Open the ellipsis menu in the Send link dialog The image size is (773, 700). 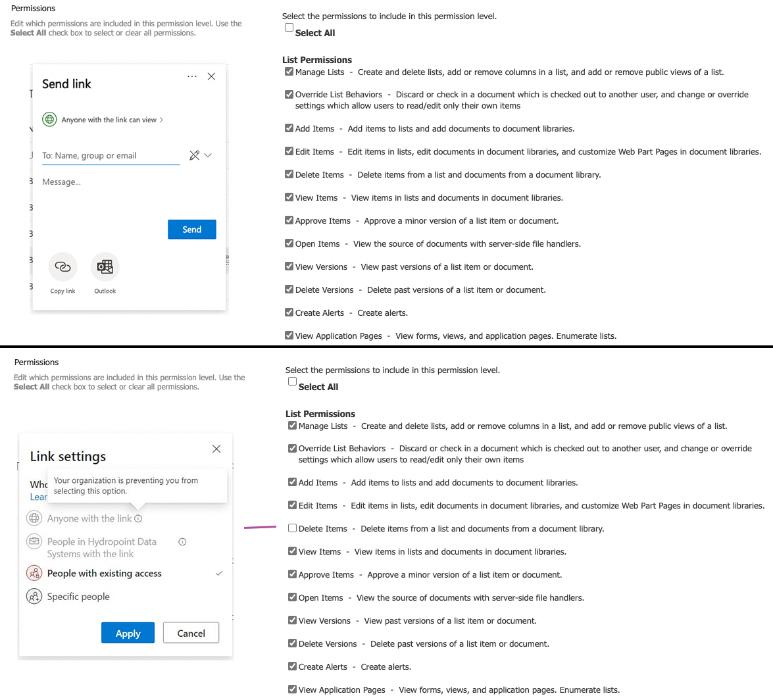(191, 76)
